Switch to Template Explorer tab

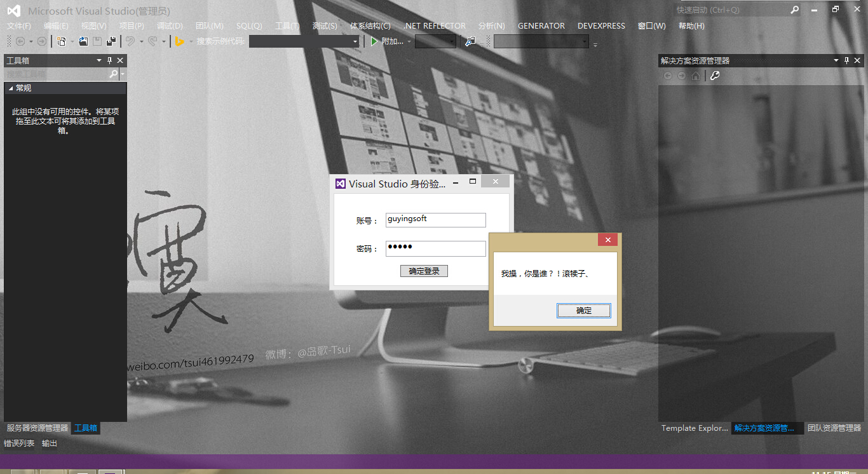coord(695,428)
